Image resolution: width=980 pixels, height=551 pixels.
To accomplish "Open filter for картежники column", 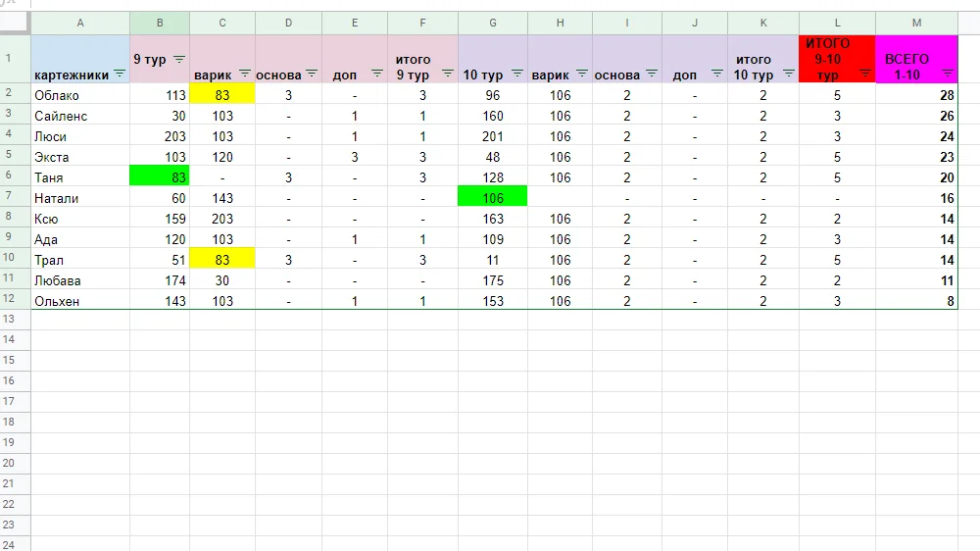I will [x=120, y=74].
